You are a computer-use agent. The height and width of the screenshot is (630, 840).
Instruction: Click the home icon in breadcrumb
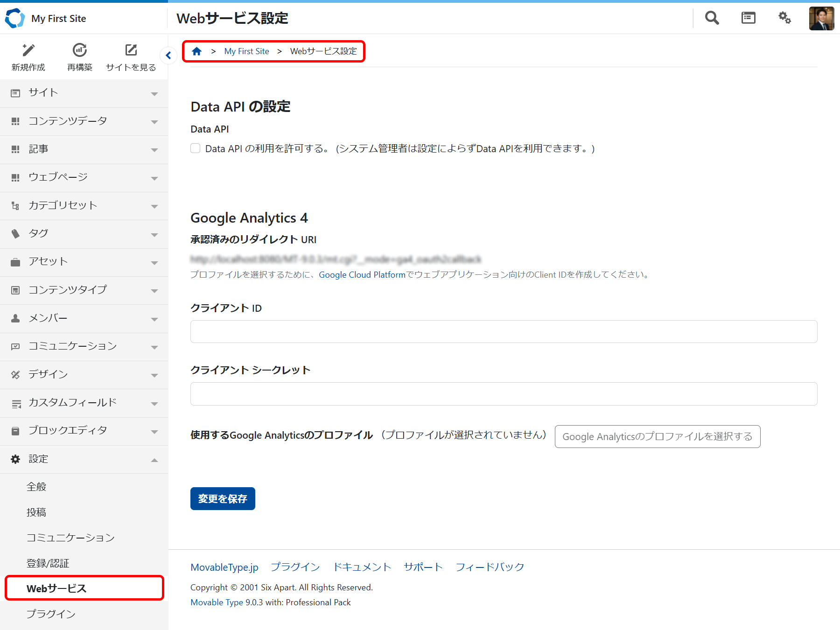[x=197, y=51]
